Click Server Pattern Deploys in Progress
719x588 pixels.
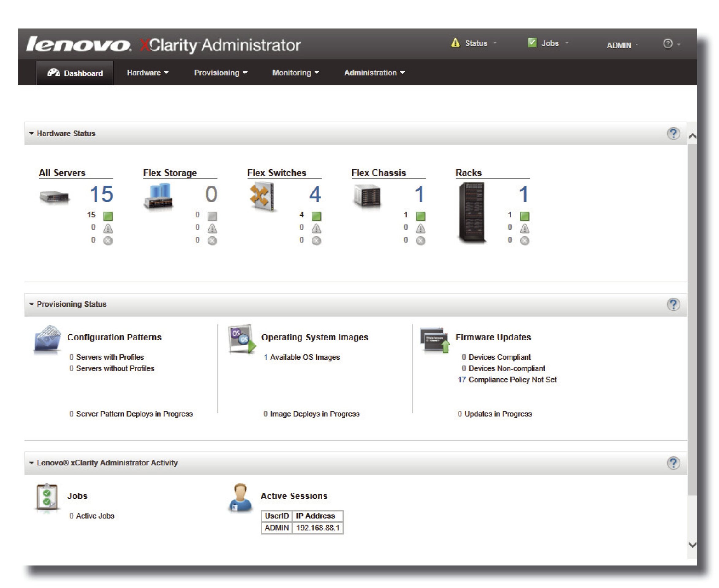[x=131, y=414]
